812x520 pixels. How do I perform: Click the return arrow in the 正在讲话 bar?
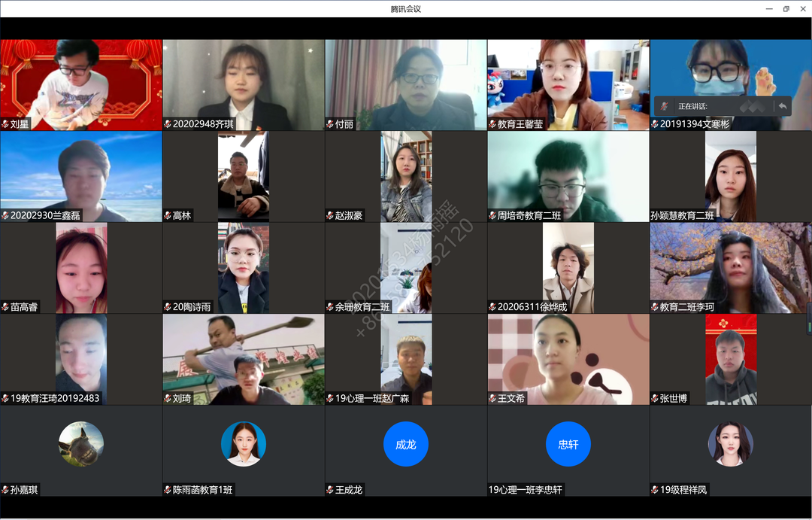783,106
